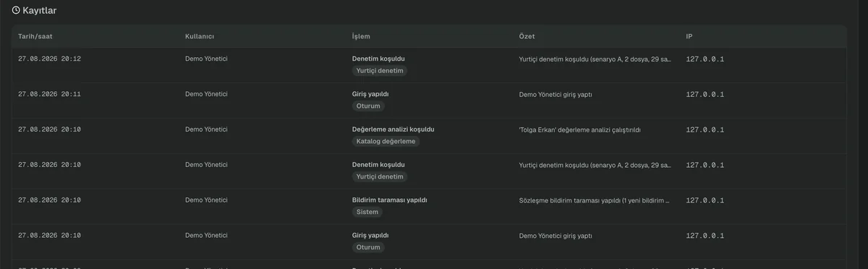Click the Özet column header

point(527,36)
